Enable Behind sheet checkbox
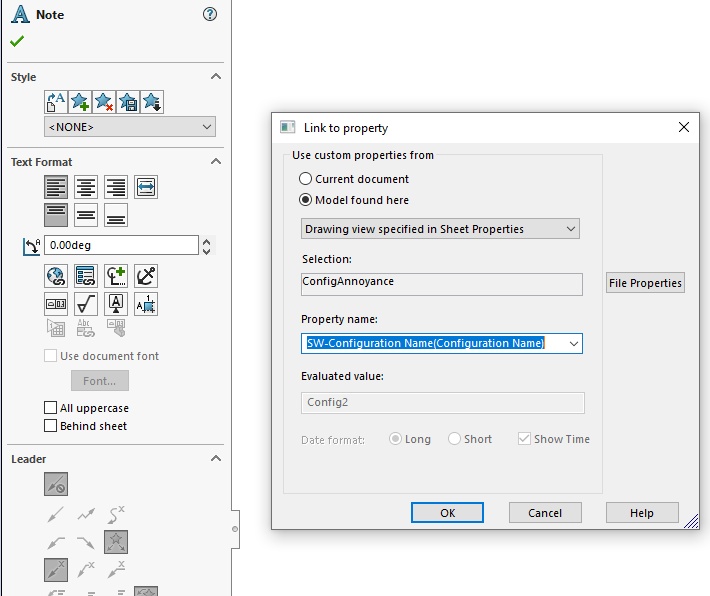Viewport: 710px width, 596px height. tap(50, 426)
